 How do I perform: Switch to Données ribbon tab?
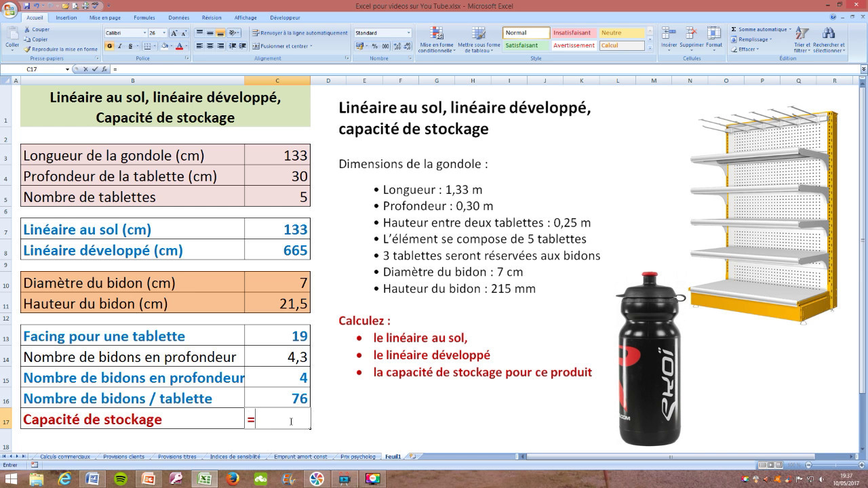tap(179, 18)
